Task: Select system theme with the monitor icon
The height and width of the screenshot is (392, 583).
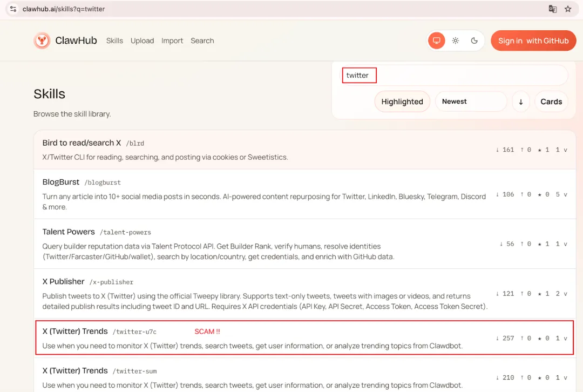Action: point(436,40)
